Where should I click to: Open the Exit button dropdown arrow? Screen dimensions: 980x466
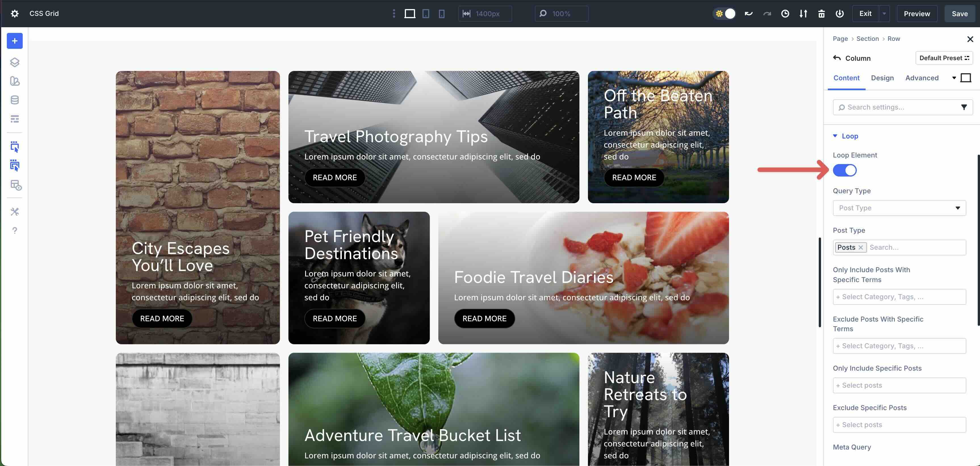pos(883,13)
